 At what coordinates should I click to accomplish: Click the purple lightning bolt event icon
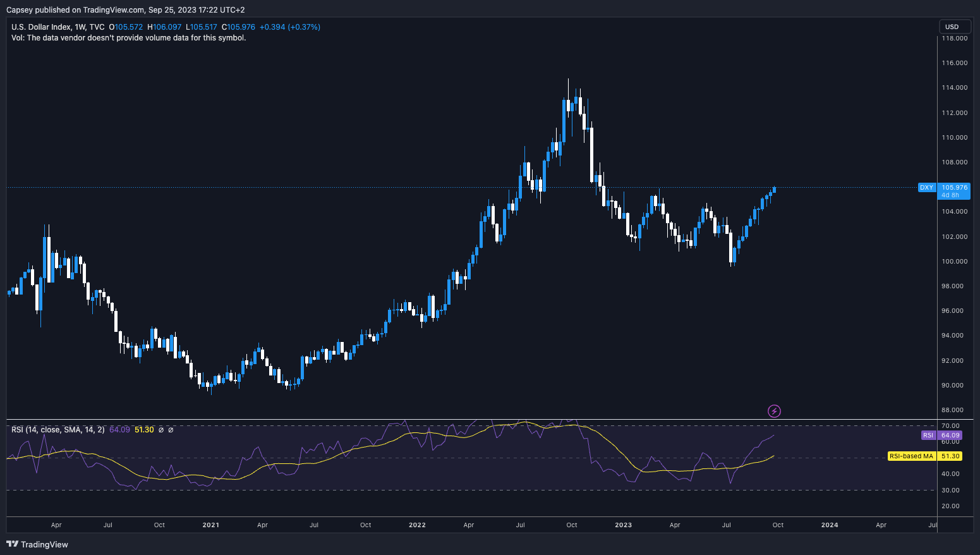coord(774,412)
